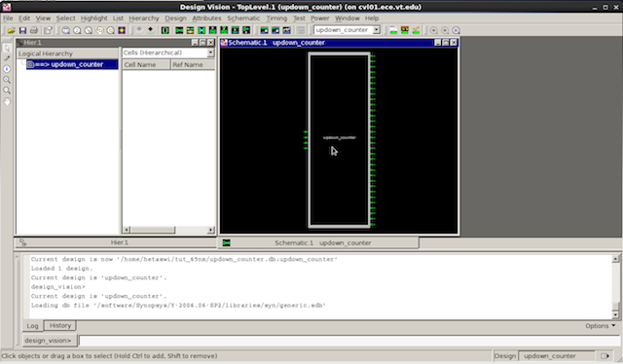Activate the Schematic.1 updown_counter tab
The image size is (623, 364).
click(x=318, y=242)
